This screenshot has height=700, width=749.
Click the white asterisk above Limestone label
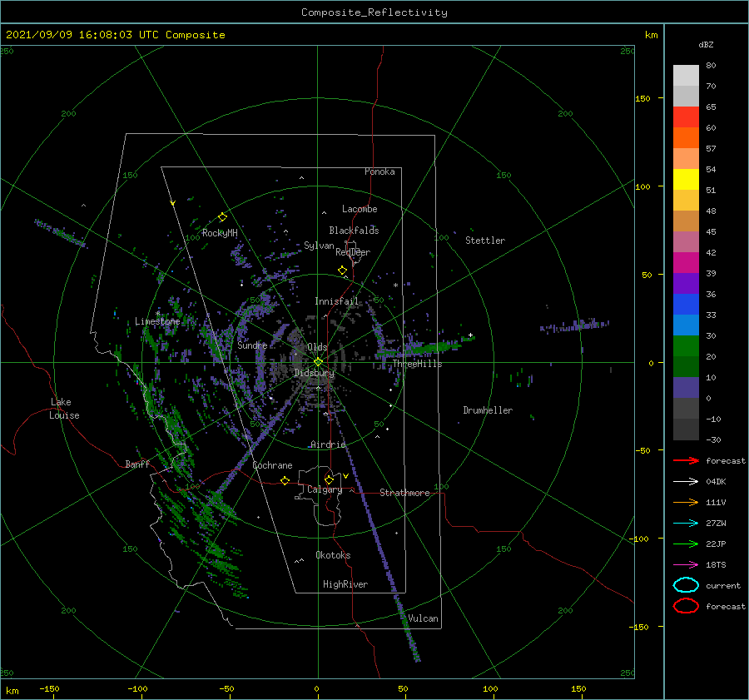pos(157,314)
